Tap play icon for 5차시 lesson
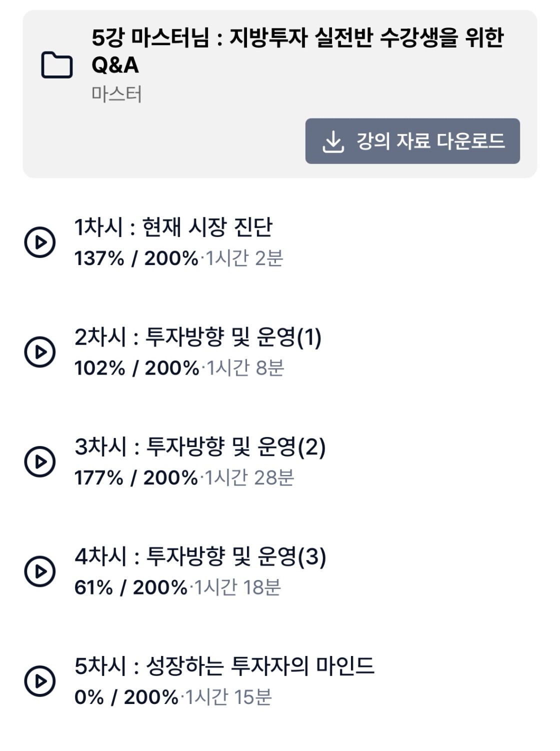This screenshot has height=751, width=560. [x=40, y=680]
